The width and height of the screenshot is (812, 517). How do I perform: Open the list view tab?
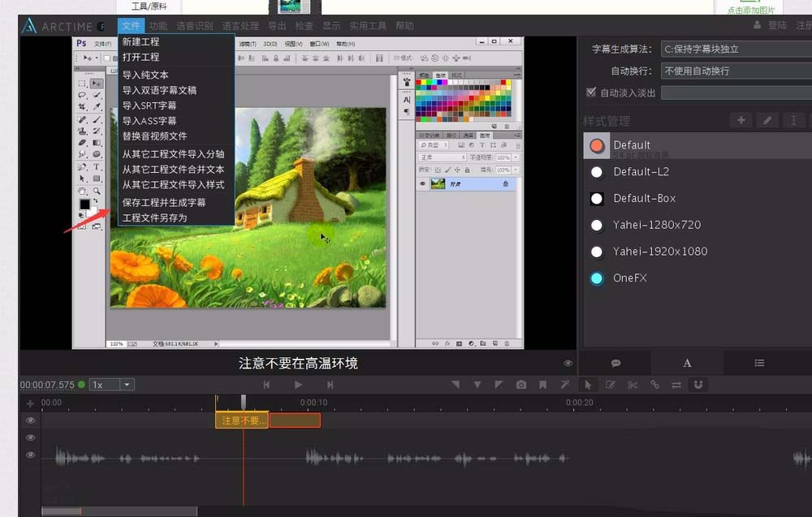click(759, 363)
